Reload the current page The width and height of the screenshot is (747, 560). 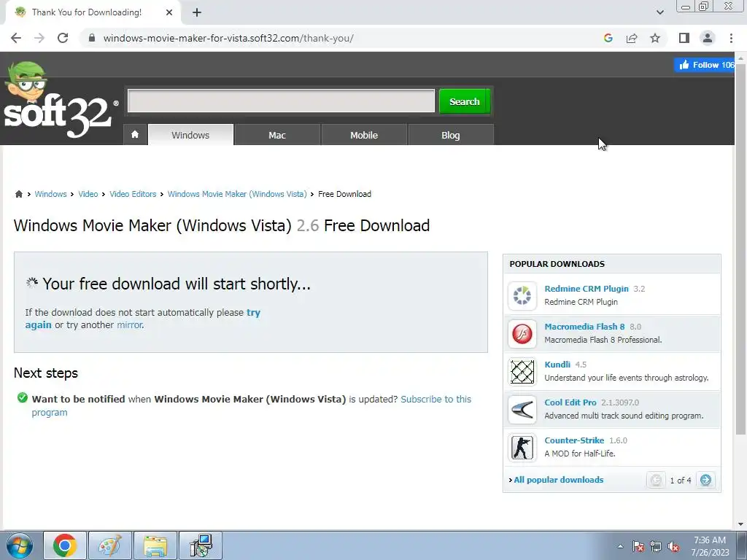63,38
